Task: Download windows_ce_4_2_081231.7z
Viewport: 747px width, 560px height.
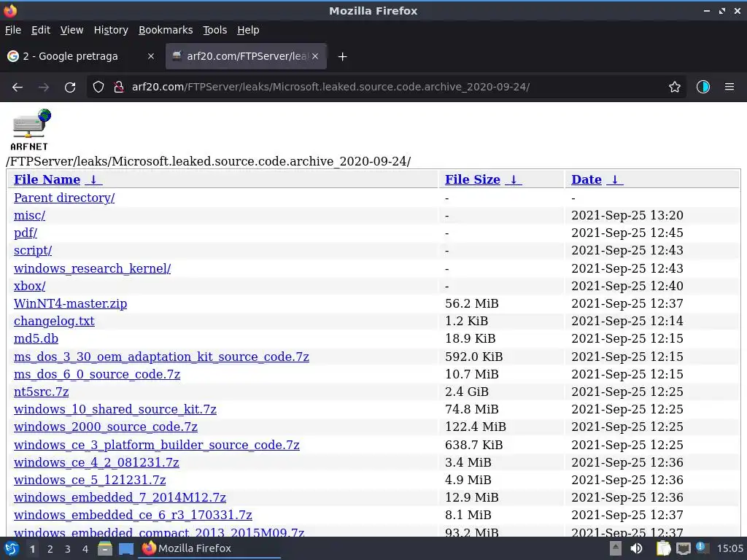Action: (x=97, y=462)
